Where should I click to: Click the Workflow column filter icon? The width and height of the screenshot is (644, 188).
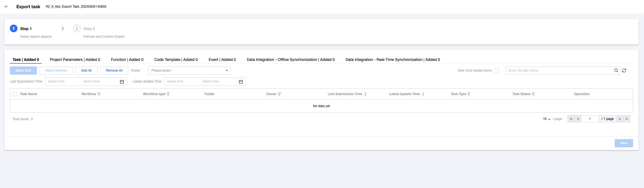pyautogui.click(x=99, y=94)
